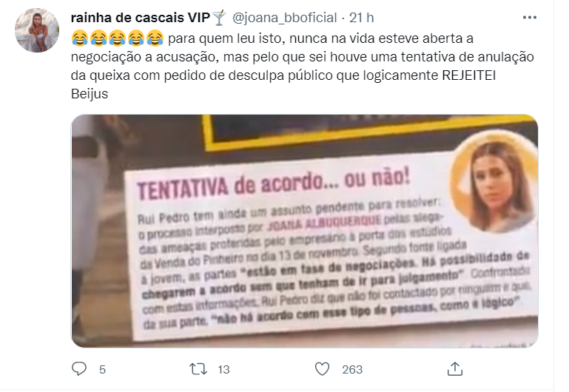Click the last laughing-crying emoji in the row
Viewport: 569px width, 392px height.
click(x=155, y=38)
